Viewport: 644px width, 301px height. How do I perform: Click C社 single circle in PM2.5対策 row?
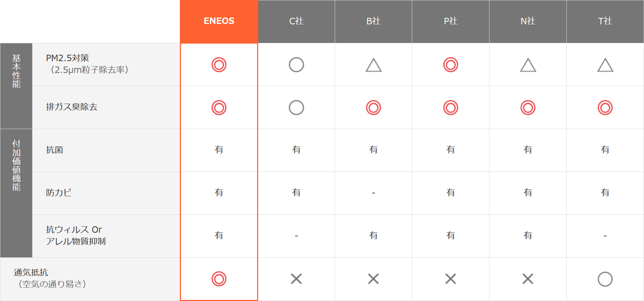(296, 65)
